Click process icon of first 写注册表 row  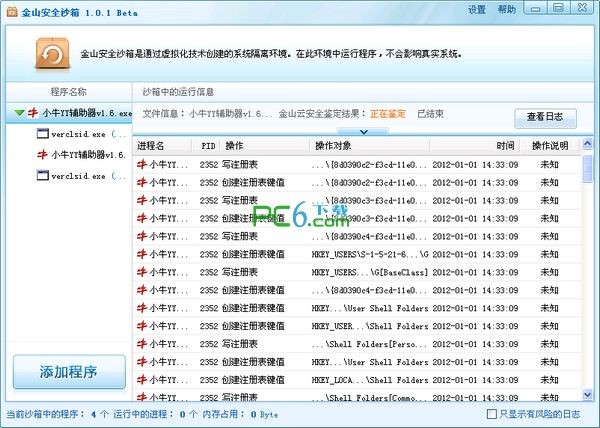pyautogui.click(x=142, y=164)
